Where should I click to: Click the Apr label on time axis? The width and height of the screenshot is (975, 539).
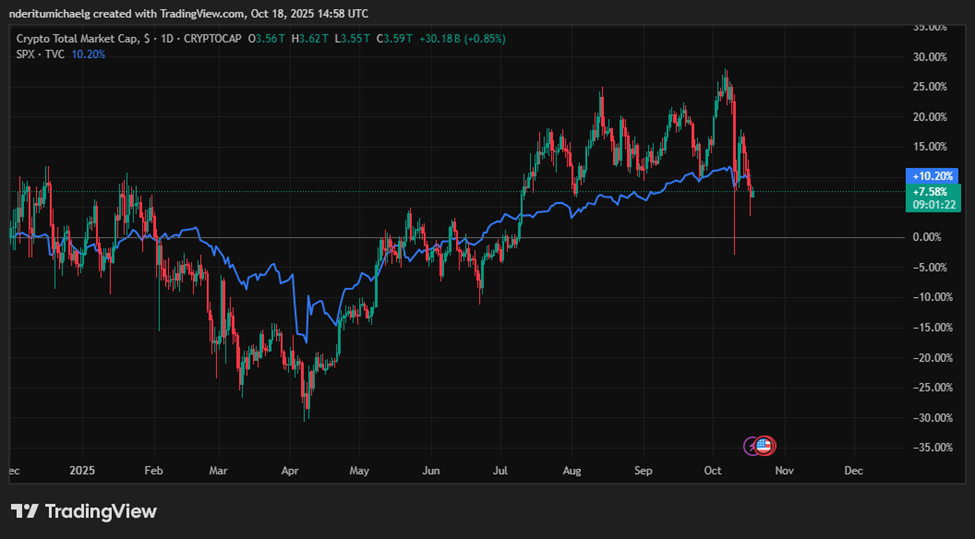click(x=290, y=471)
